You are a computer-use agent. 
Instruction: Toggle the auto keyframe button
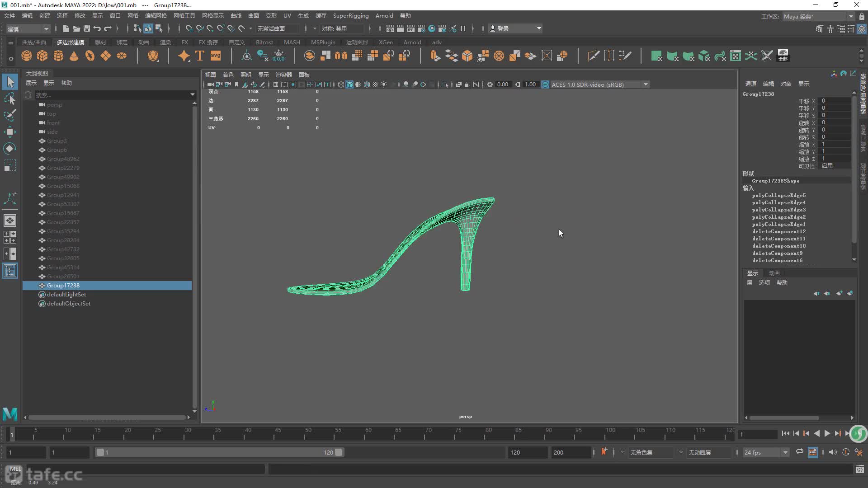[845, 452]
